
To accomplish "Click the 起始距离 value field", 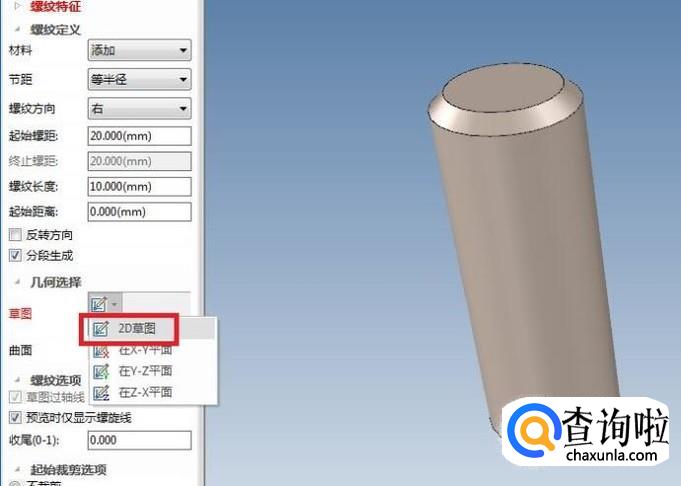I will (x=139, y=212).
